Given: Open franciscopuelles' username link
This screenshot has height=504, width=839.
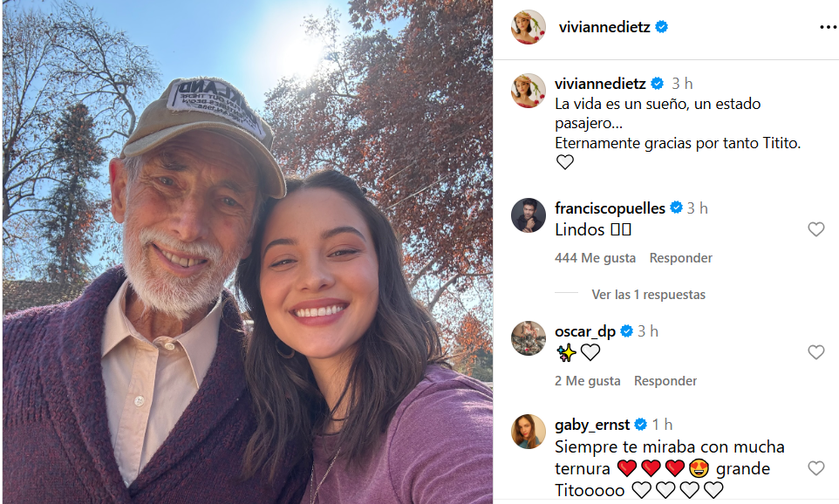Looking at the screenshot, I should tap(610, 208).
